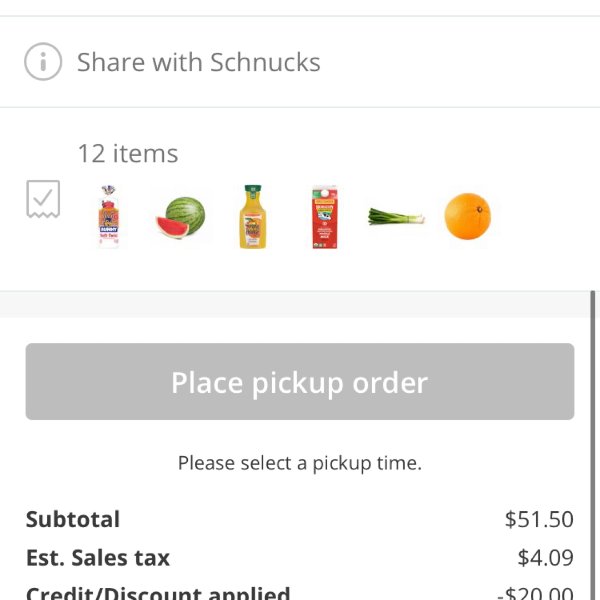Viewport: 600px width, 600px height.
Task: Click the -$20.00 discount amount
Action: coord(536,593)
